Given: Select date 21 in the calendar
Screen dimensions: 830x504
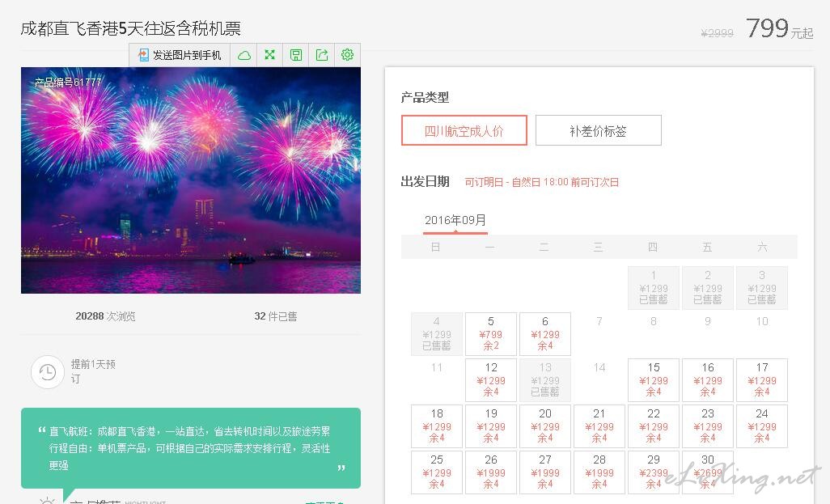Looking at the screenshot, I should click(x=599, y=426).
